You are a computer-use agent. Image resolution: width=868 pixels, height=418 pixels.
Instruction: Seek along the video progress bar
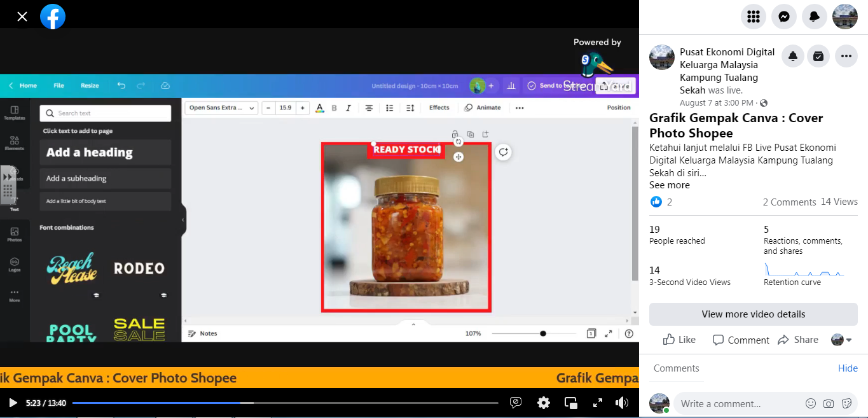[285, 403]
